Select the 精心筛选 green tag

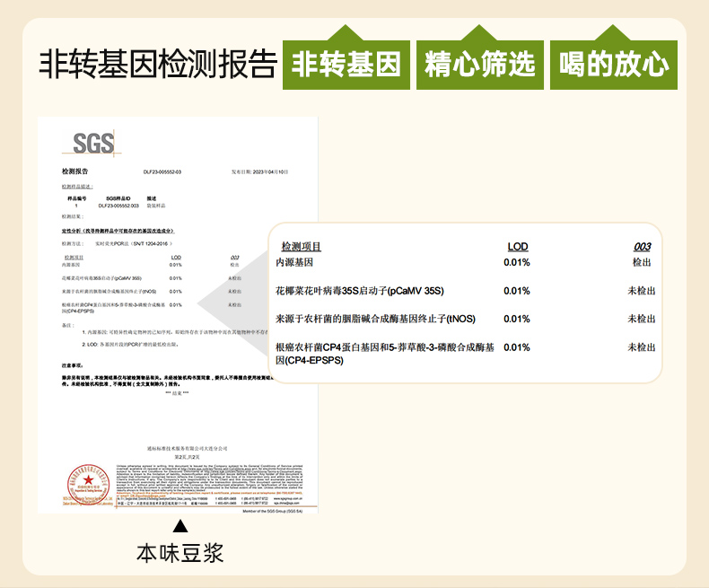click(x=479, y=65)
